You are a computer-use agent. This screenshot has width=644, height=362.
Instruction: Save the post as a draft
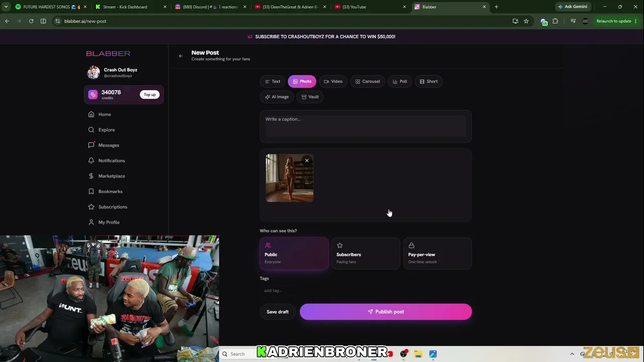tap(278, 312)
